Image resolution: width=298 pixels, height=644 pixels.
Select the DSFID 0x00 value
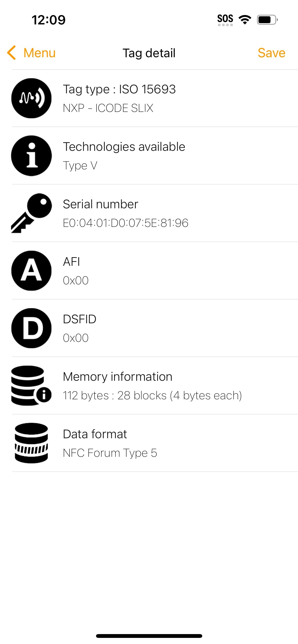point(76,338)
